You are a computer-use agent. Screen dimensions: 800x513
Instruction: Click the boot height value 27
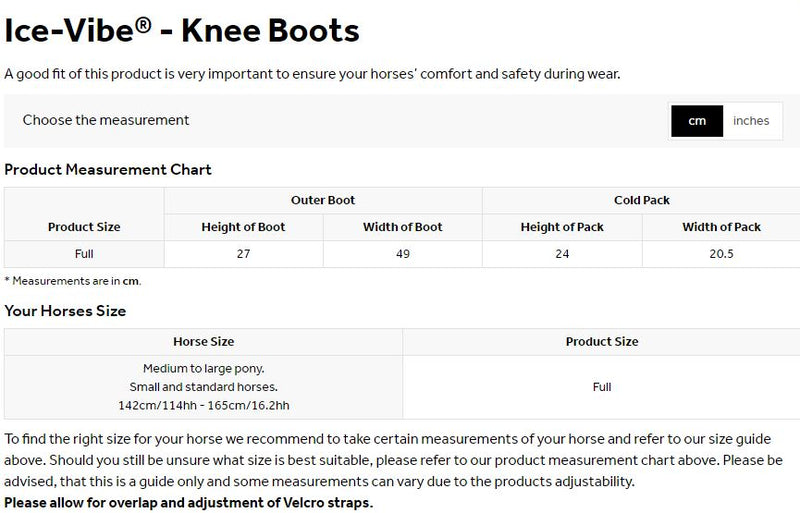[x=243, y=254]
